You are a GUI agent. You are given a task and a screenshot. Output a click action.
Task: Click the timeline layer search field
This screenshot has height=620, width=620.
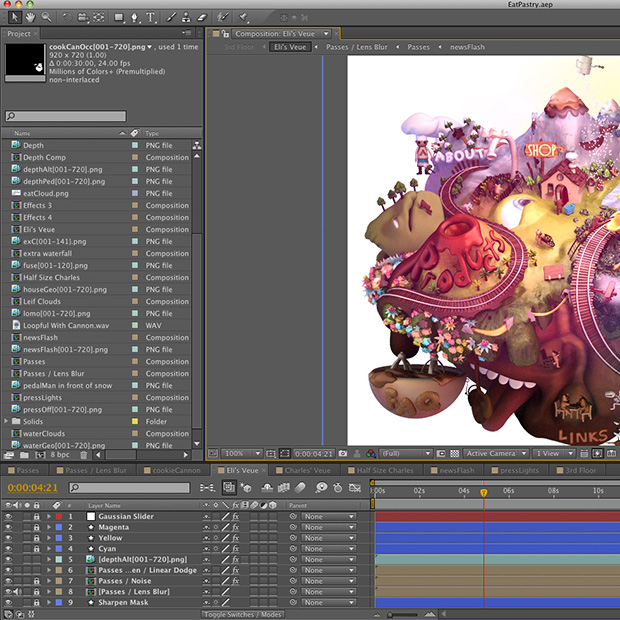pos(129,488)
